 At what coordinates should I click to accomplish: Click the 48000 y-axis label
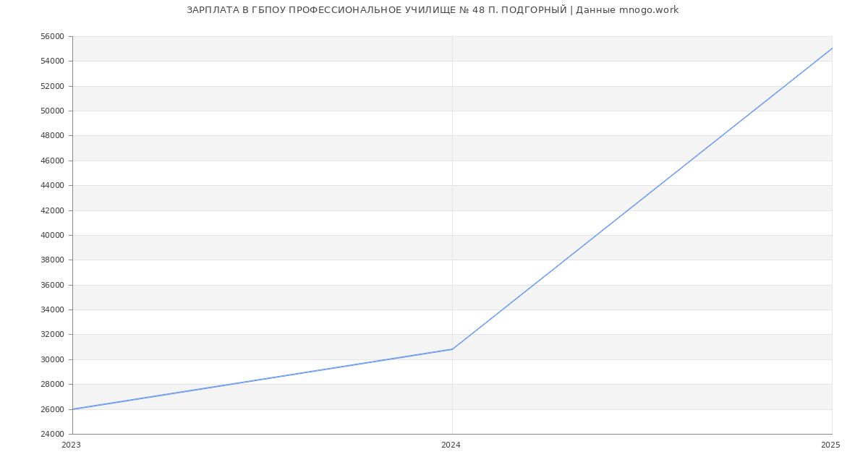click(53, 135)
